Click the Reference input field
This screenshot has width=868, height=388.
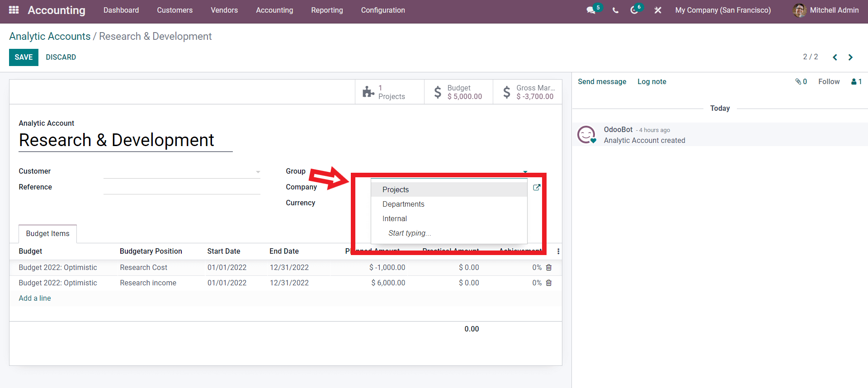point(182,187)
